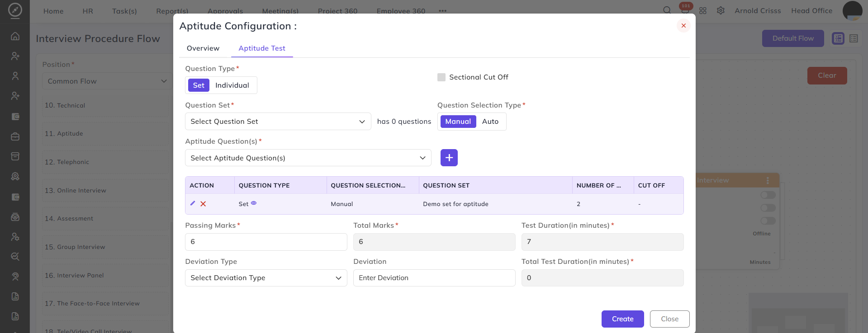Viewport: 868px width, 333px height.
Task: Toggle third switch above Offline label
Action: (x=768, y=221)
